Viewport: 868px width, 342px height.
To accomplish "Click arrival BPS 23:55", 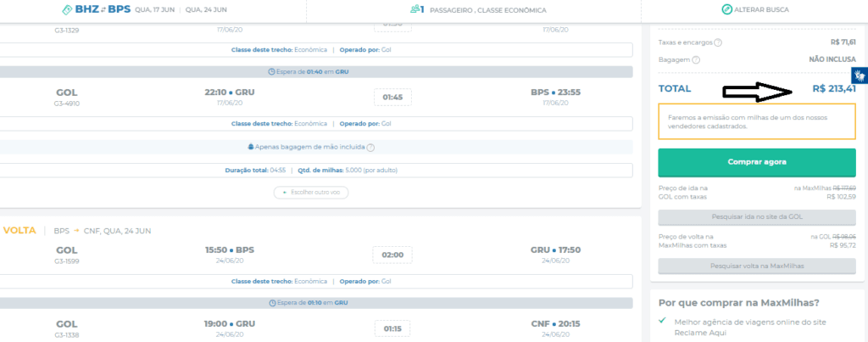I will pos(555,92).
